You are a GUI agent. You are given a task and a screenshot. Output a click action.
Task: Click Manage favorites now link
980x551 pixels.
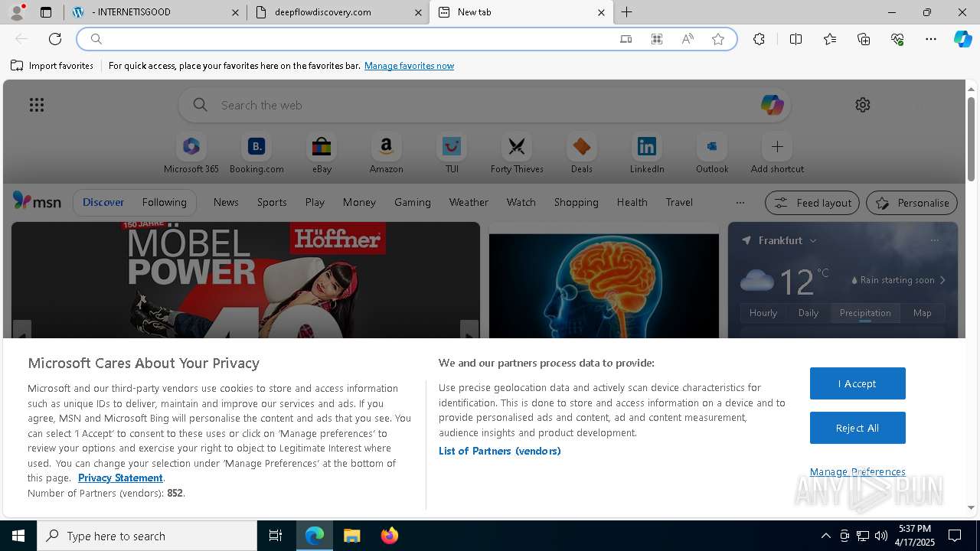(409, 66)
